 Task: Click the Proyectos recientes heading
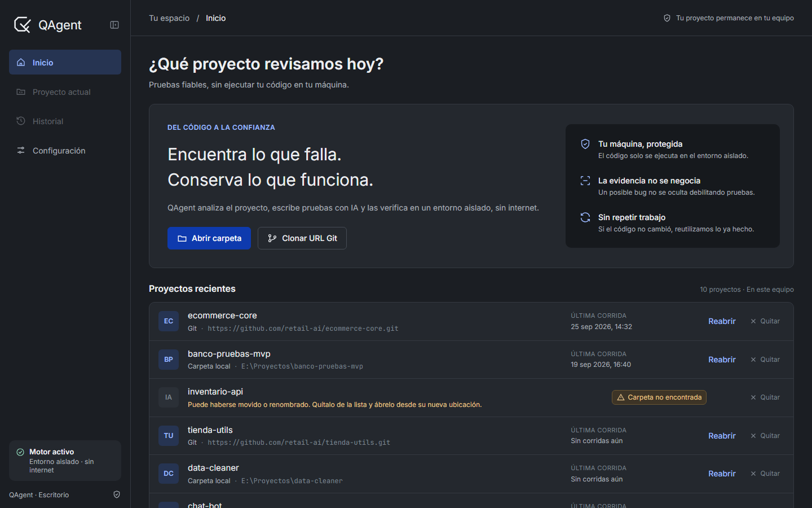click(192, 288)
